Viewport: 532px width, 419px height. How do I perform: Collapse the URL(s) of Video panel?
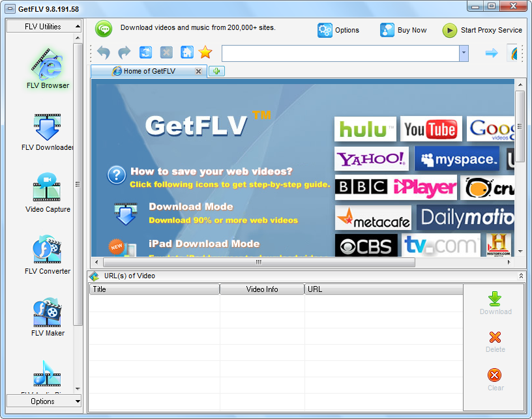tap(520, 276)
